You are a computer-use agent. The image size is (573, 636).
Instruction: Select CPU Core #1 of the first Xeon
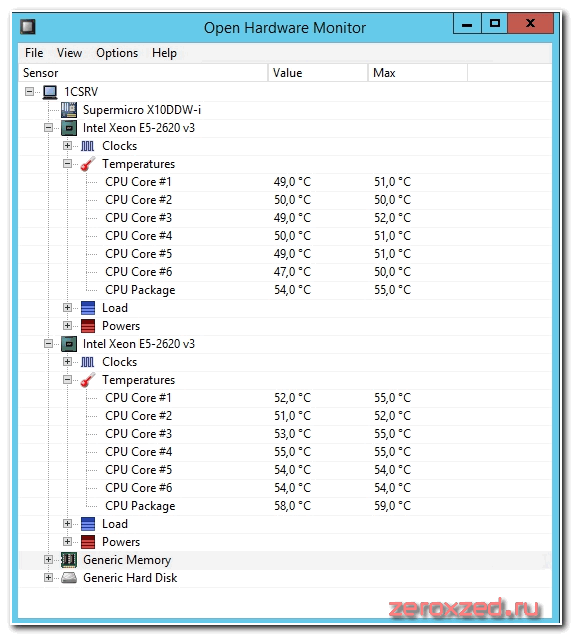coord(138,182)
